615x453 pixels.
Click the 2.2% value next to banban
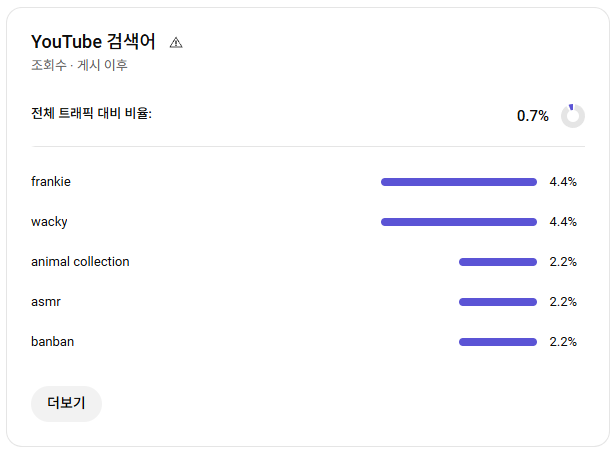pyautogui.click(x=563, y=342)
